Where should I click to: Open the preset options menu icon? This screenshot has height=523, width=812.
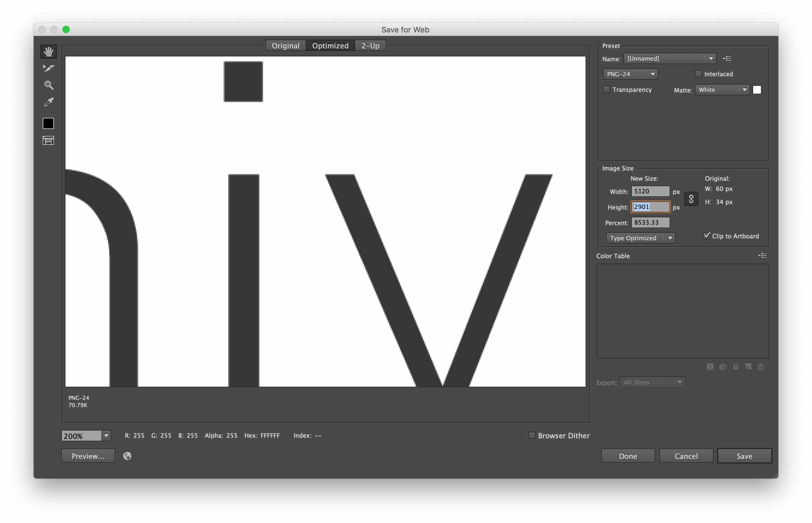coord(727,59)
